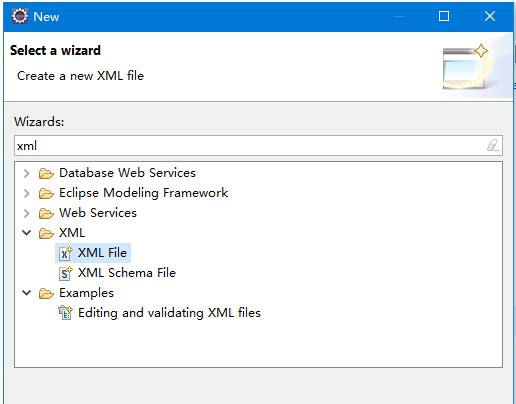Viewport: 516px width, 404px height.
Task: Click the XML Schema File icon
Action: pyautogui.click(x=65, y=273)
